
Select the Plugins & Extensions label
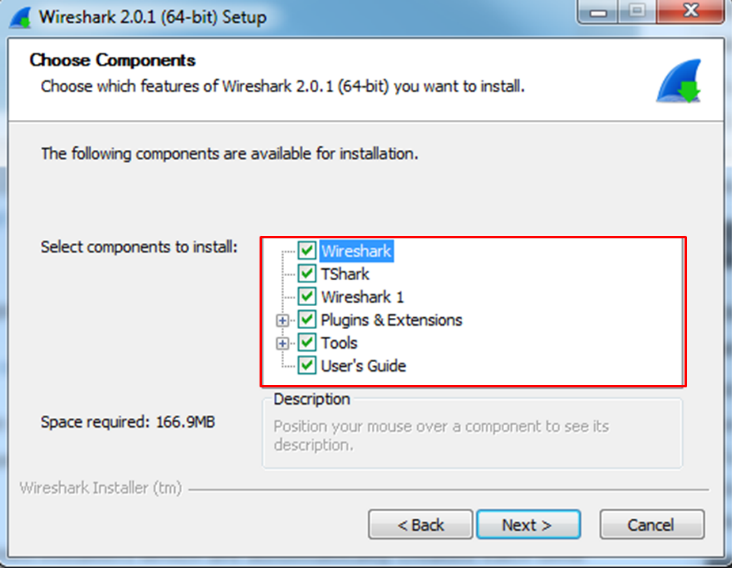pyautogui.click(x=391, y=320)
